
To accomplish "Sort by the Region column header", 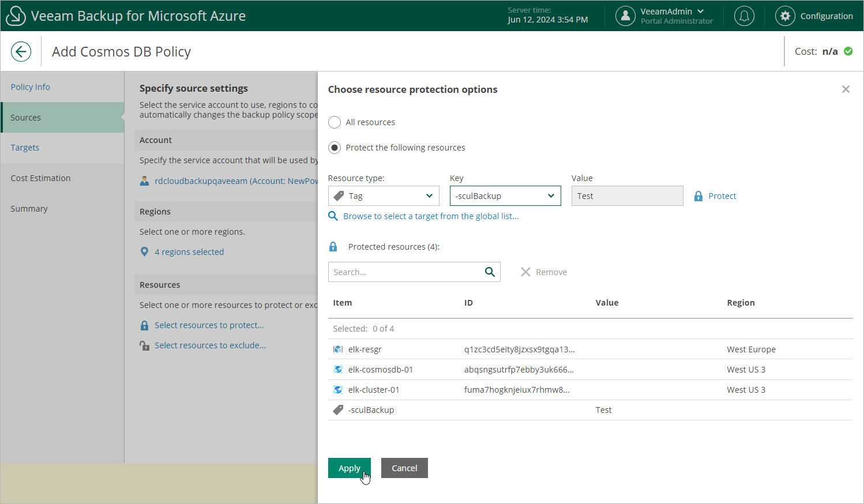I will click(x=741, y=303).
